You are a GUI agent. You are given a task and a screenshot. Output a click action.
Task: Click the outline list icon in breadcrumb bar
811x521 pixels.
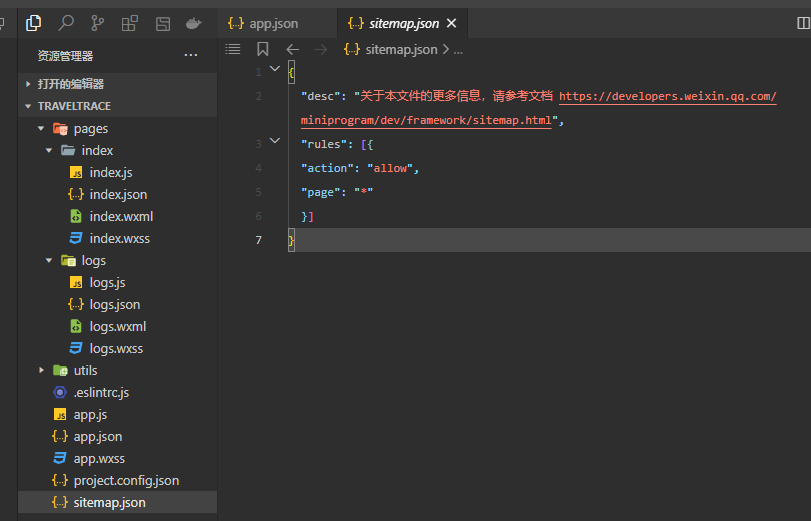[233, 49]
